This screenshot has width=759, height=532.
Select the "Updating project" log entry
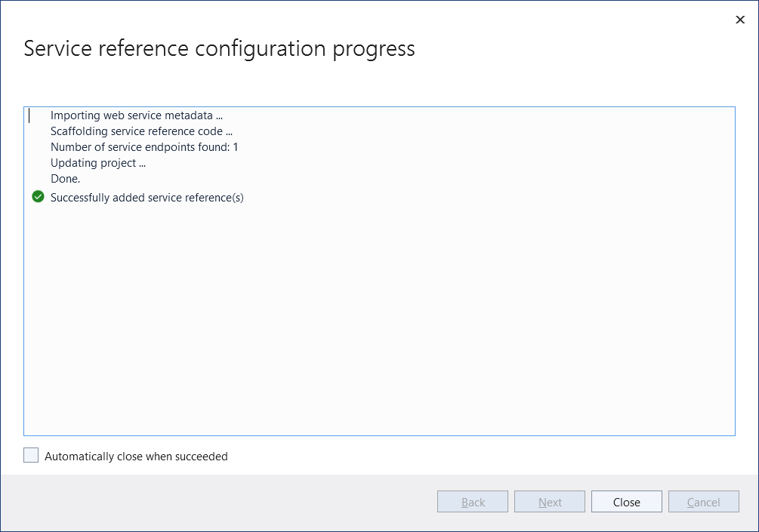97,162
